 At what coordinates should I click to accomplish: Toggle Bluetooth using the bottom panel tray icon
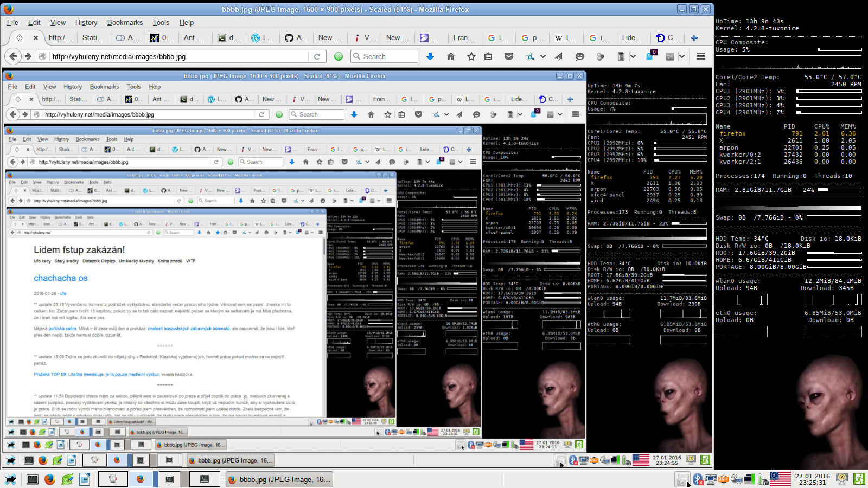[698, 479]
